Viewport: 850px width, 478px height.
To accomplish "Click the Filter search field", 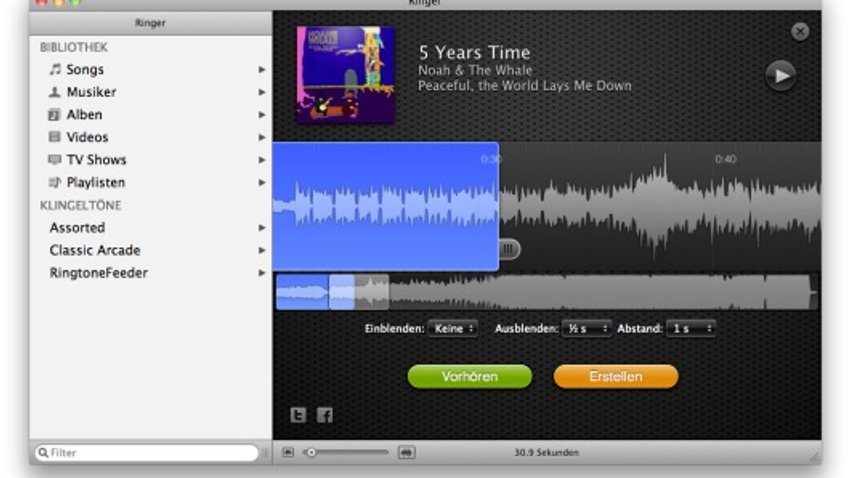I will (x=147, y=453).
